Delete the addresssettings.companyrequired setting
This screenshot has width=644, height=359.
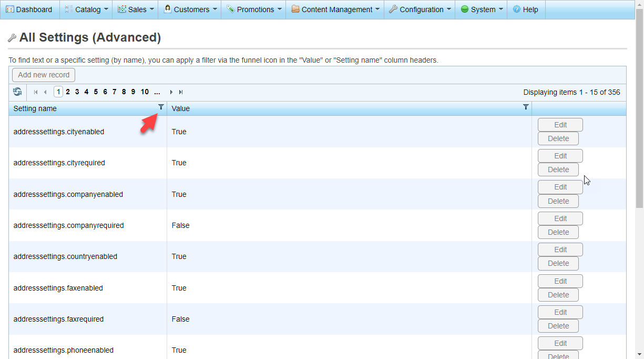point(558,232)
